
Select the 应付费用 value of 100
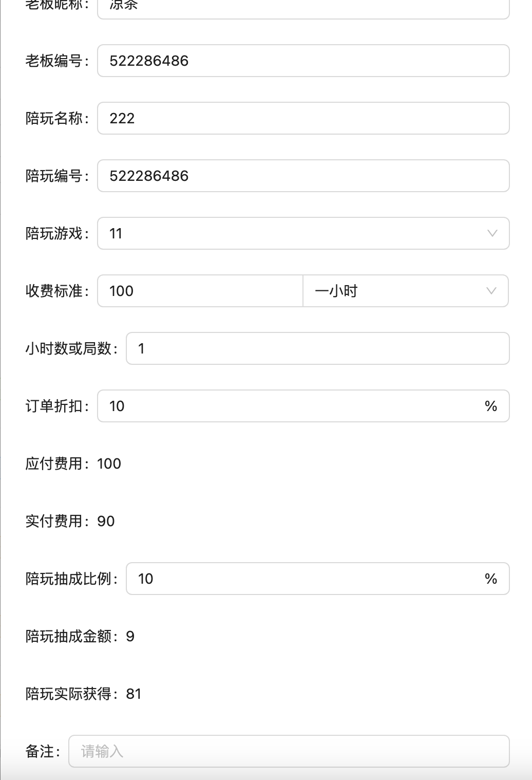[110, 463]
